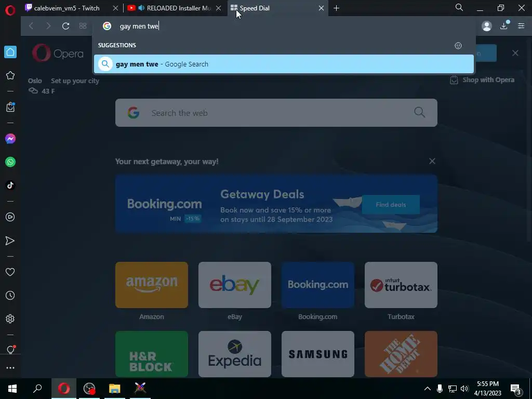Click taskbar clock showing 5:55 PM

(487, 389)
